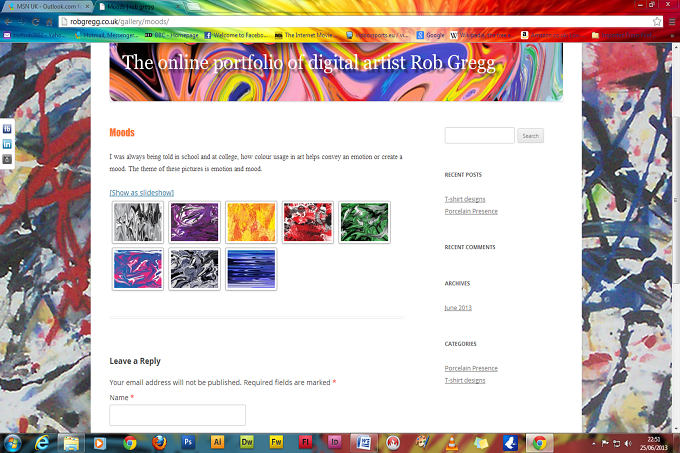Screen dimensions: 680x453
Task: Click the Facebook share icon on left sidebar
Action: 7,129
